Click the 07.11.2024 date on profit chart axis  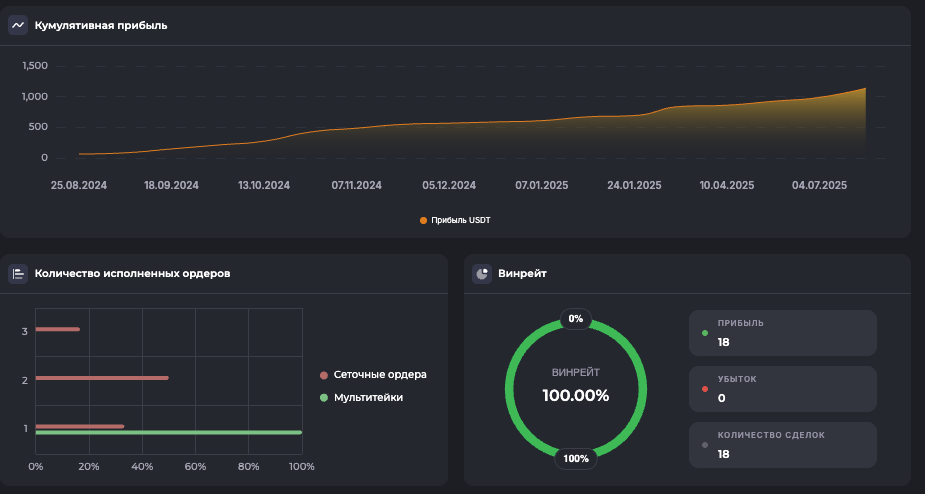(x=357, y=185)
